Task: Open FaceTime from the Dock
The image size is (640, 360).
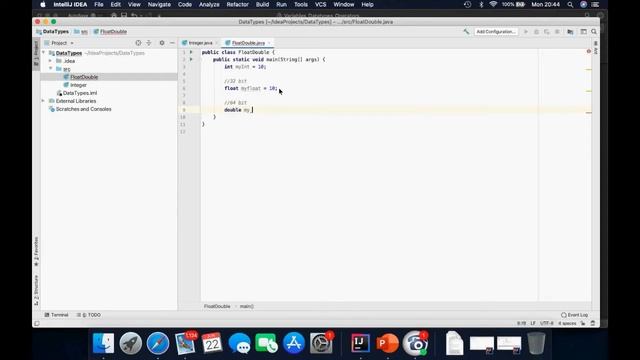Action: (267, 343)
